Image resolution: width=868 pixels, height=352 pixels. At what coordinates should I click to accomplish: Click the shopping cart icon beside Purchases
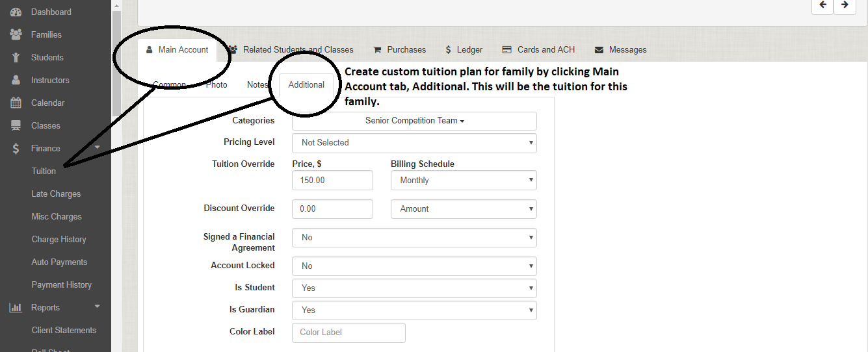click(377, 49)
